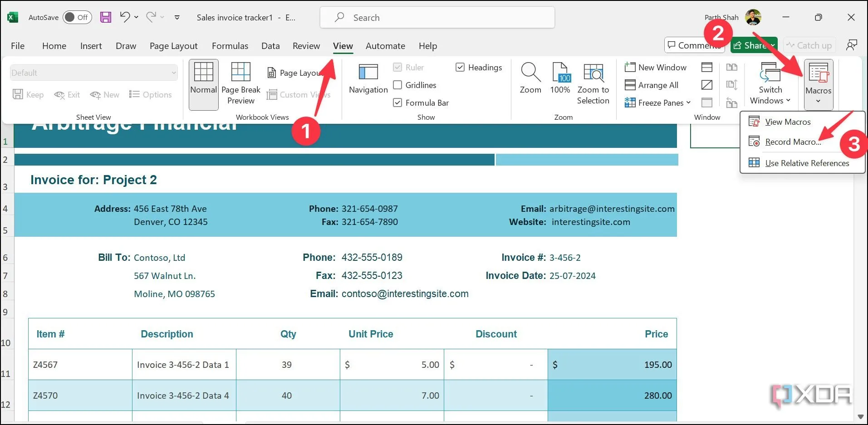The height and width of the screenshot is (425, 868).
Task: Open a New Window
Action: (656, 68)
